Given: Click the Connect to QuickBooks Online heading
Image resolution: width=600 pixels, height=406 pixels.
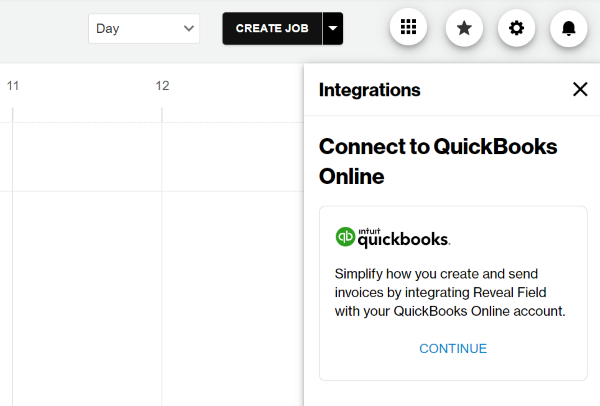Looking at the screenshot, I should coord(438,161).
